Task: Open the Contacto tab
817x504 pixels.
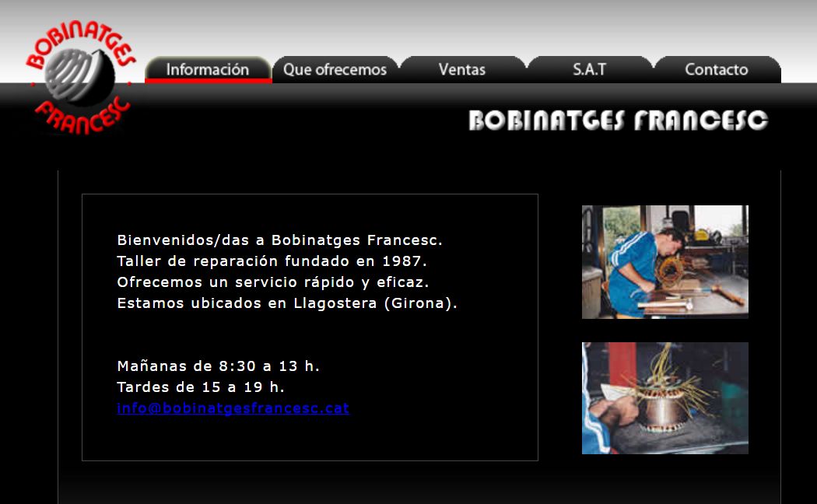Action: click(x=716, y=69)
